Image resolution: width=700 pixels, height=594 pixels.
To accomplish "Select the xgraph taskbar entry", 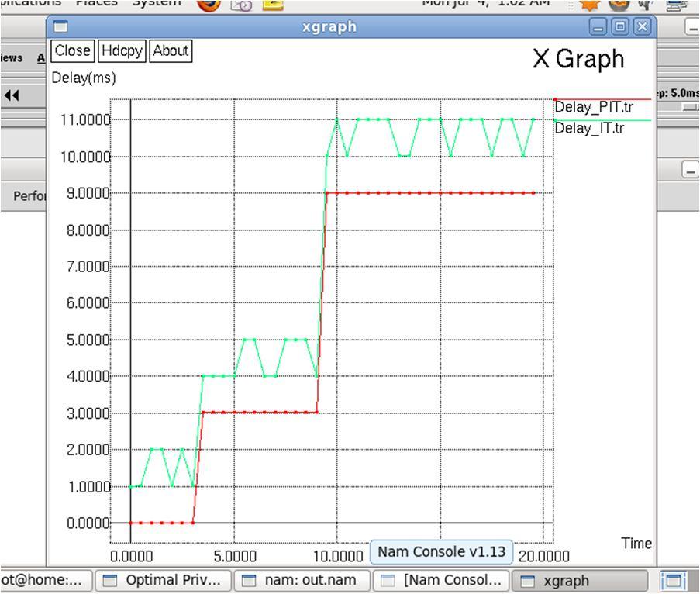I will tap(580, 580).
